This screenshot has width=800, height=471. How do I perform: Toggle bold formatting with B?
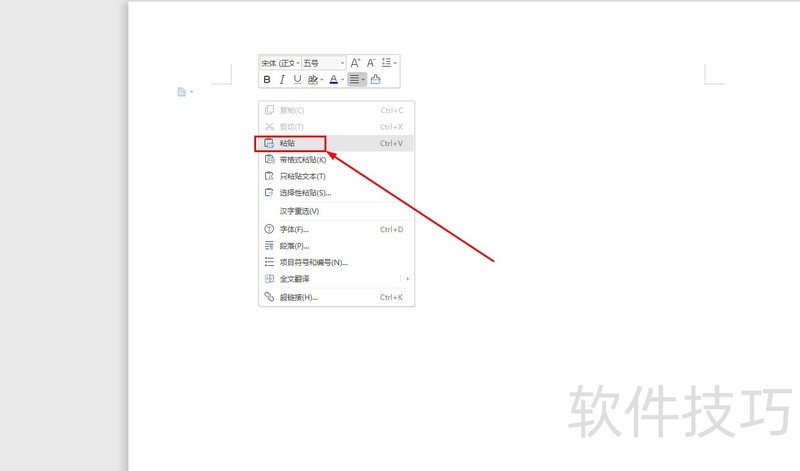(x=267, y=80)
